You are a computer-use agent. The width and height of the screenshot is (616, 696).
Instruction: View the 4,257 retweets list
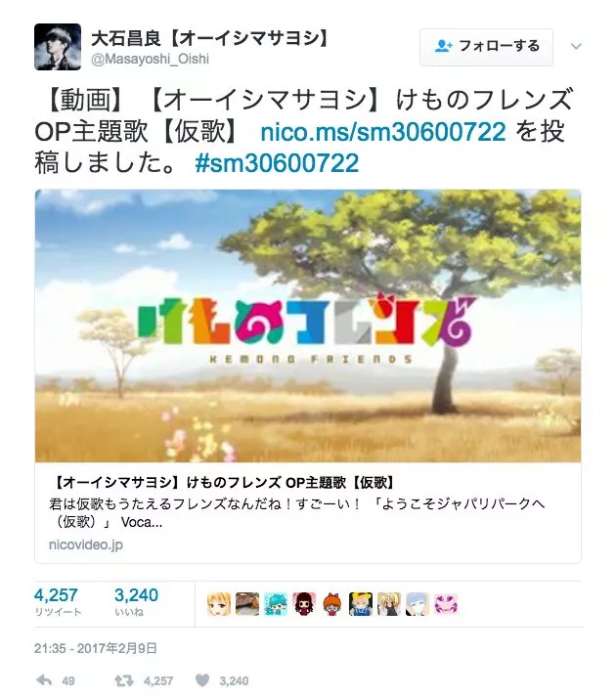(x=58, y=601)
